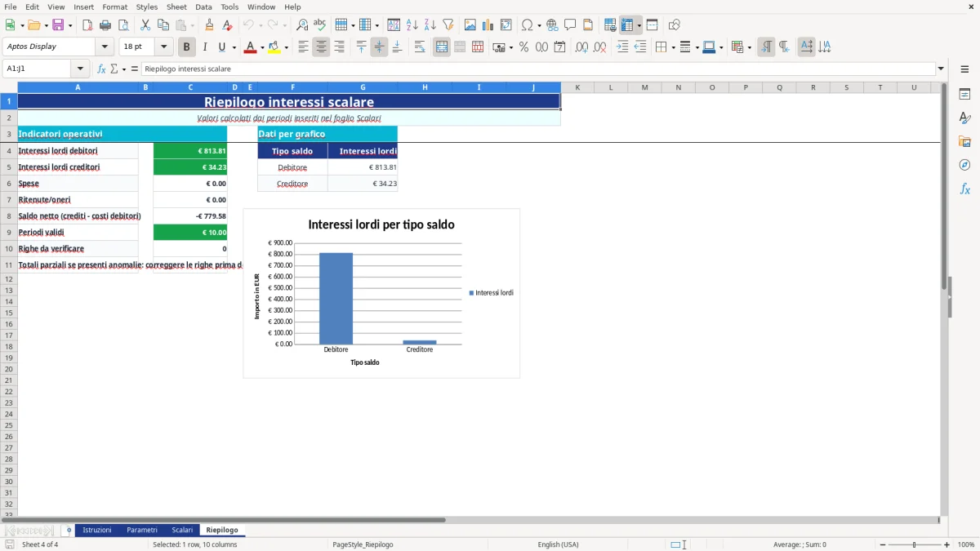Open the Sheet menu
This screenshot has height=551, width=980.
[176, 7]
